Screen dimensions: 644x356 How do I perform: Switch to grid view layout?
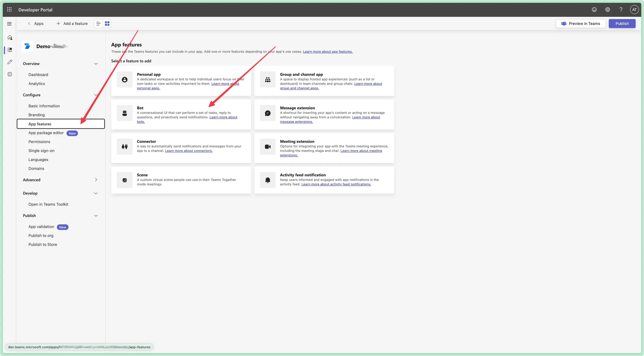pyautogui.click(x=107, y=23)
